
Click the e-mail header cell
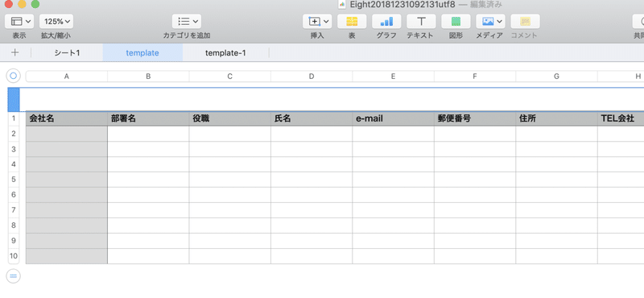[x=393, y=118]
